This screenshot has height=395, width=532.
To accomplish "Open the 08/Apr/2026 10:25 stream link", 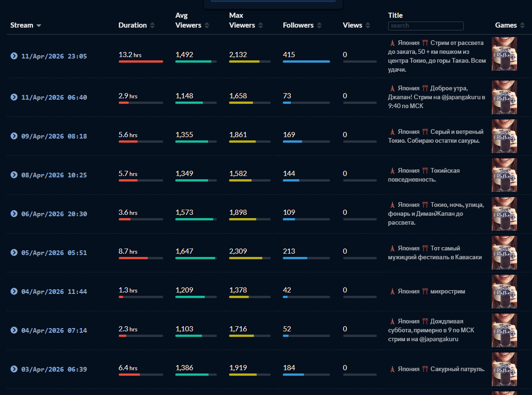I will coord(54,175).
